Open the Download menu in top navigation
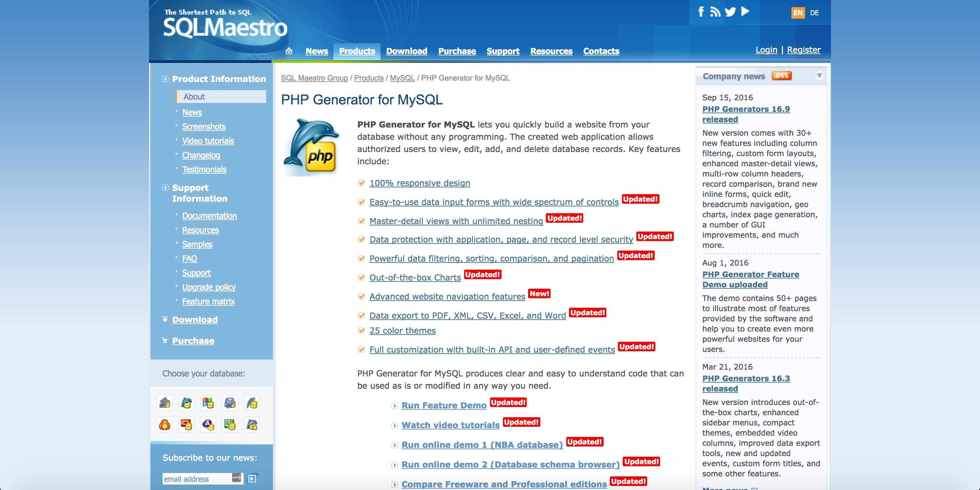The width and height of the screenshot is (980, 490). pos(406,51)
